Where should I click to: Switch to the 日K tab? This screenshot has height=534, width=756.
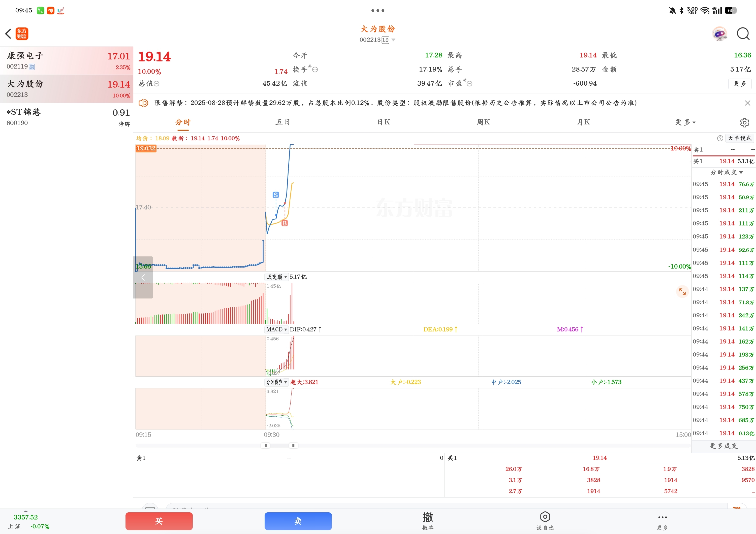pyautogui.click(x=384, y=122)
